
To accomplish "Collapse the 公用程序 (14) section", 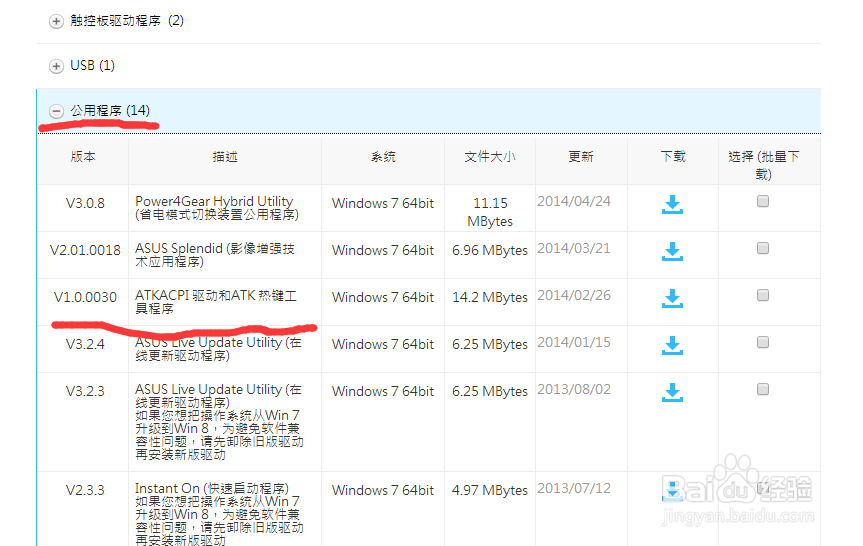I will point(56,111).
